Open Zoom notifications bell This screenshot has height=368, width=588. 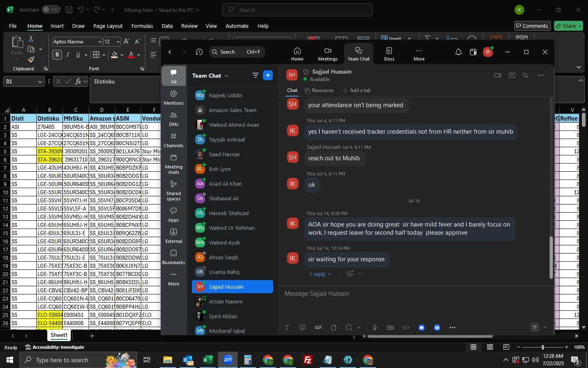[x=458, y=52]
